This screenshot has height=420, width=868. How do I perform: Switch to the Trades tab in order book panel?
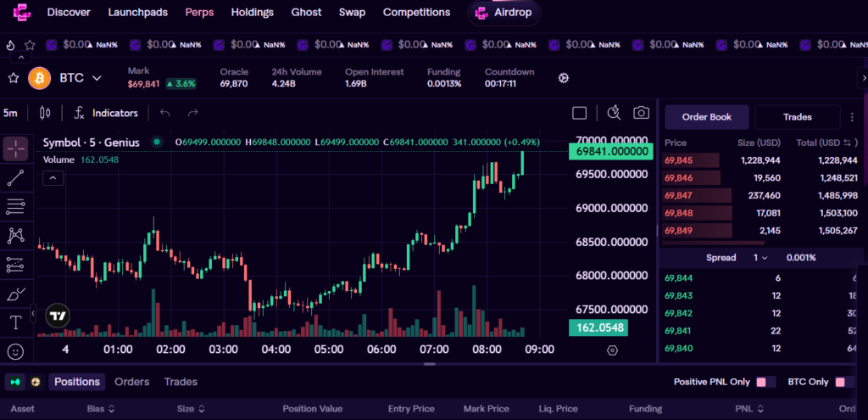pos(797,117)
